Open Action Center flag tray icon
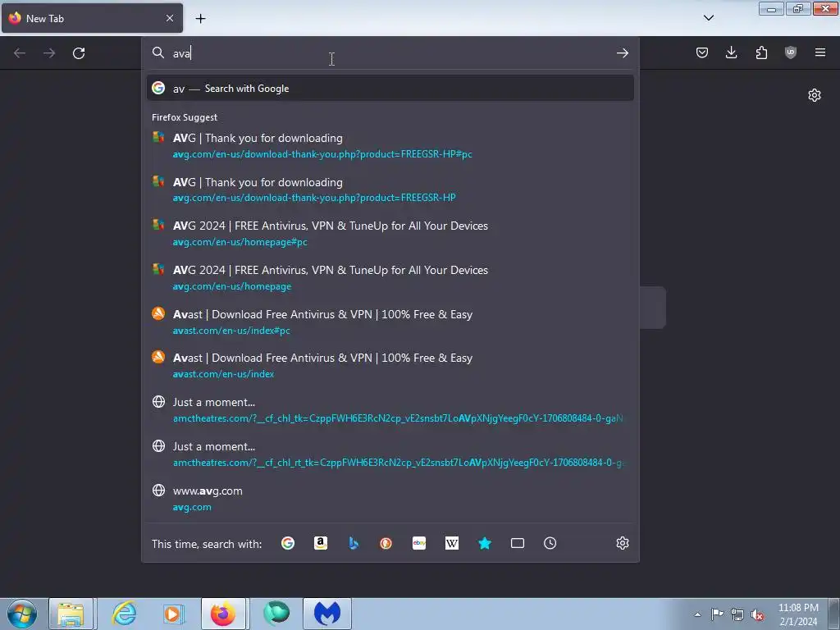Image resolution: width=840 pixels, height=630 pixels. click(717, 614)
